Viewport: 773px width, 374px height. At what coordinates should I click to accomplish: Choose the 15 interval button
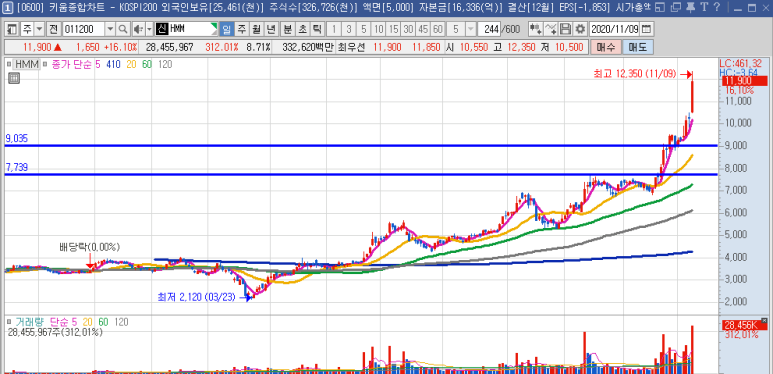click(x=393, y=29)
